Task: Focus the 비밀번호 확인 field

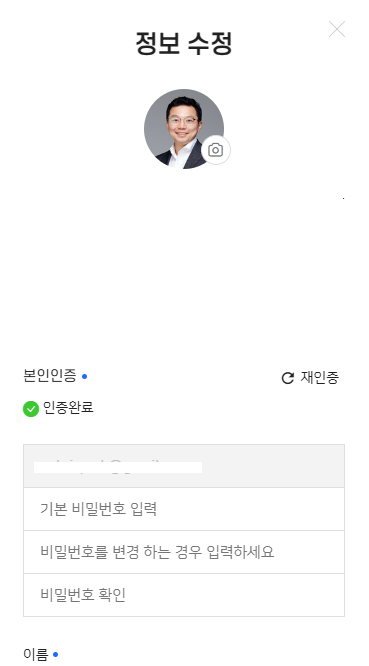Action: click(x=184, y=595)
